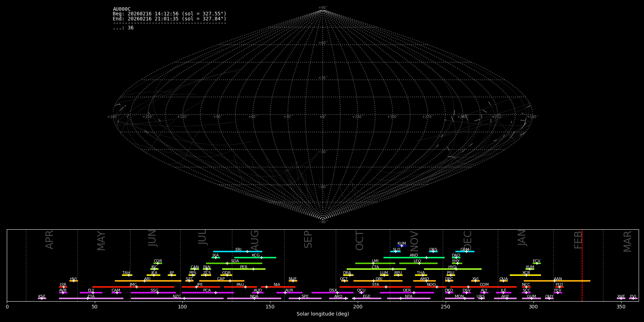This screenshot has width=644, height=322.
Task: Click the red dashed current-date line
Action: 582,265
